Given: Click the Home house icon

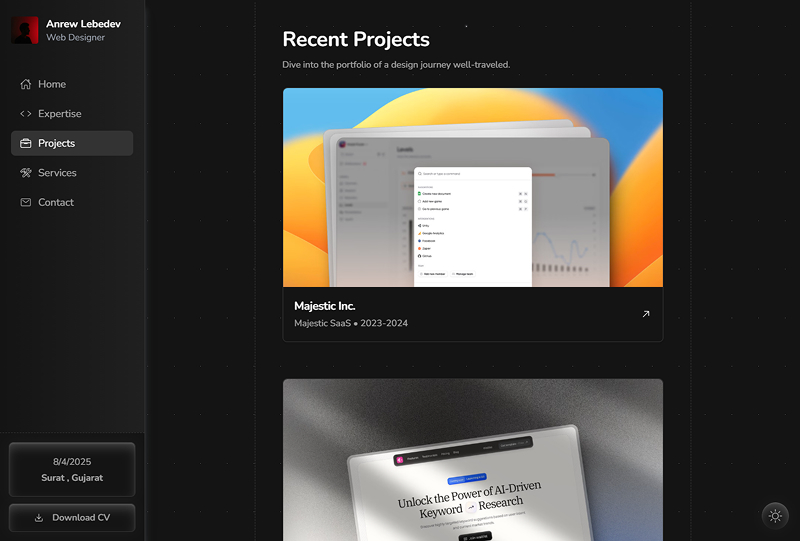Looking at the screenshot, I should point(26,84).
